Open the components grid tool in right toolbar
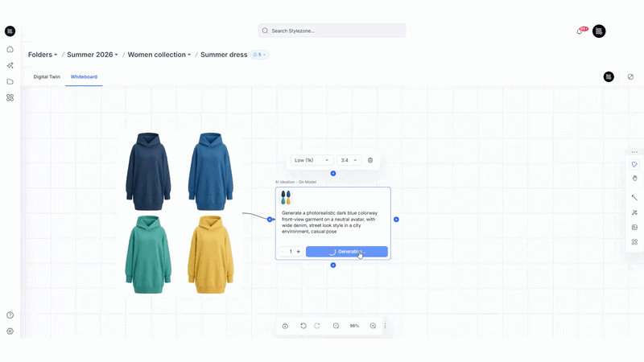 click(x=634, y=242)
